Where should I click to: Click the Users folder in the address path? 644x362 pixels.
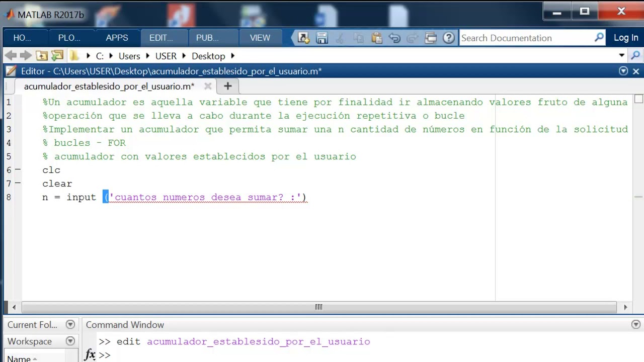click(x=129, y=56)
